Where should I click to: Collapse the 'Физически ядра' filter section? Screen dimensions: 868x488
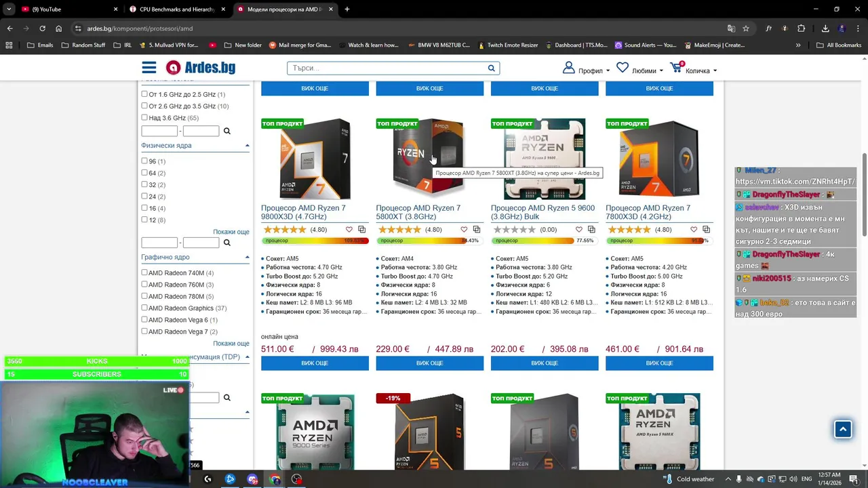click(x=247, y=146)
